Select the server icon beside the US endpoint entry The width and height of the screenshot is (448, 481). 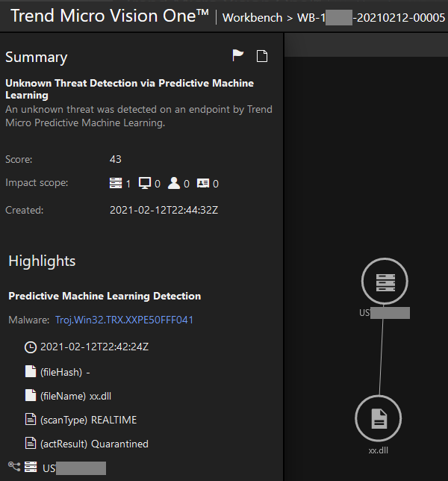tap(31, 468)
